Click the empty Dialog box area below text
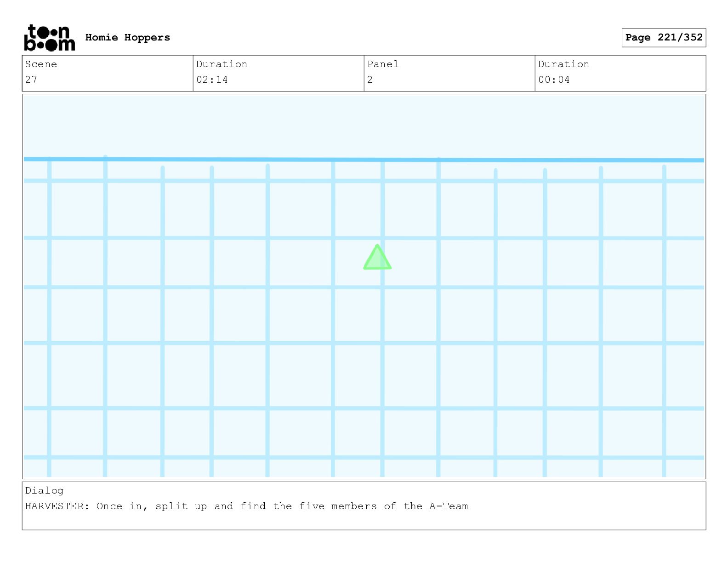The width and height of the screenshot is (728, 563). point(364,521)
